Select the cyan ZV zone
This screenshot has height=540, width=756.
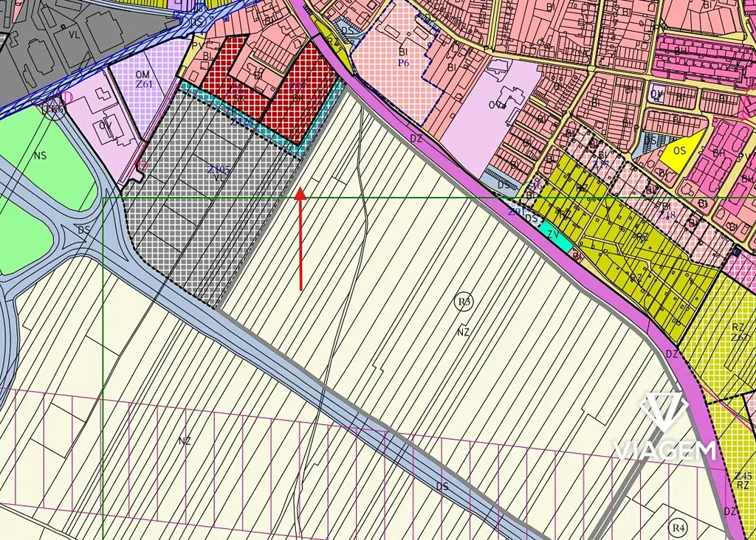tap(554, 235)
